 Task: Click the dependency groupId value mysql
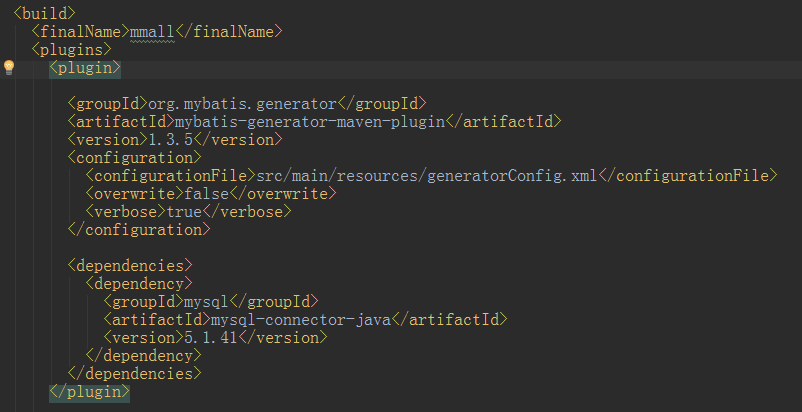tap(206, 302)
